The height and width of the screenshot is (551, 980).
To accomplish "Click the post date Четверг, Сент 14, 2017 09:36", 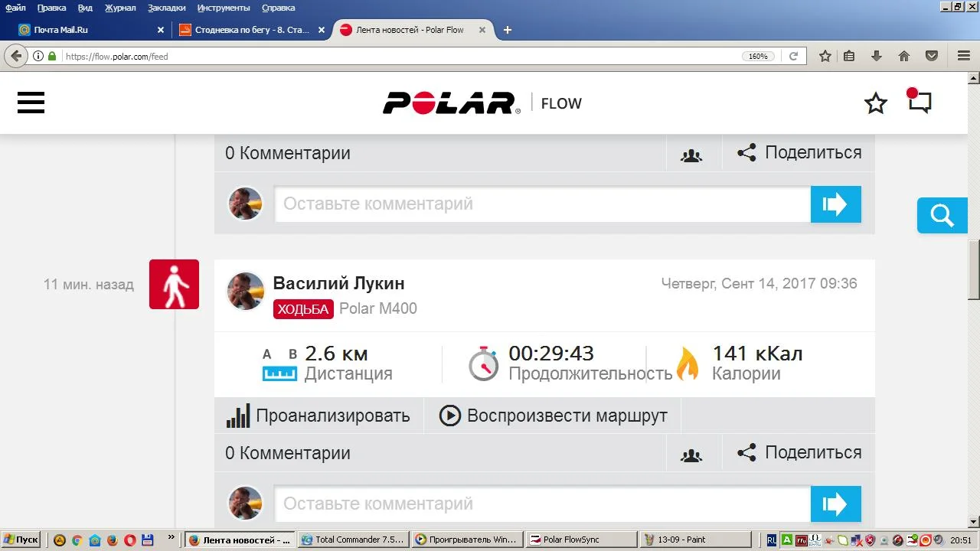I will (x=759, y=284).
